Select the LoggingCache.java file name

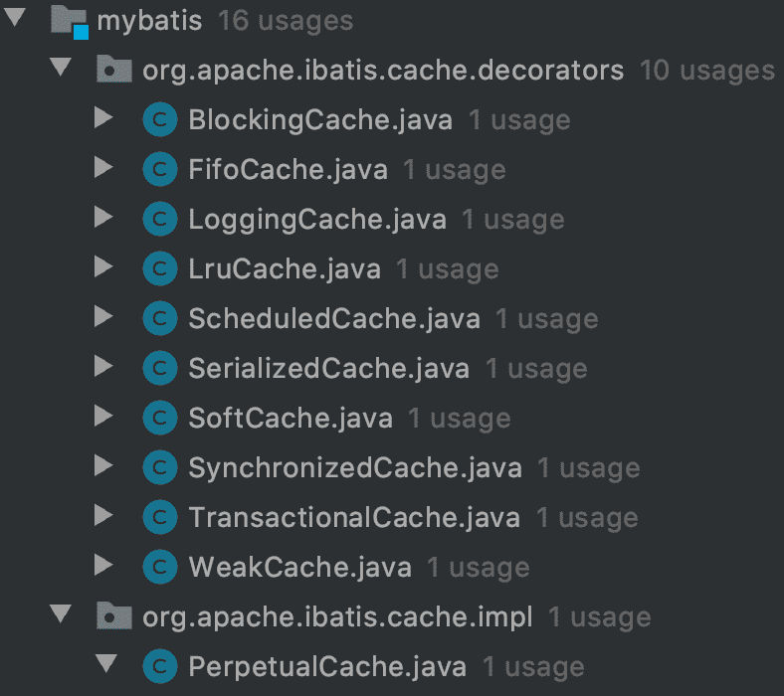(x=317, y=220)
